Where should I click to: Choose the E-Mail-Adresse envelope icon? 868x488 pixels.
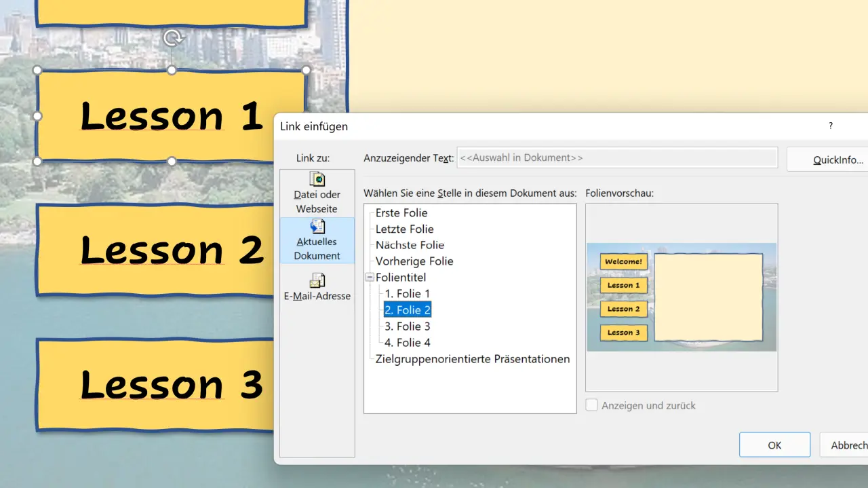pos(317,280)
